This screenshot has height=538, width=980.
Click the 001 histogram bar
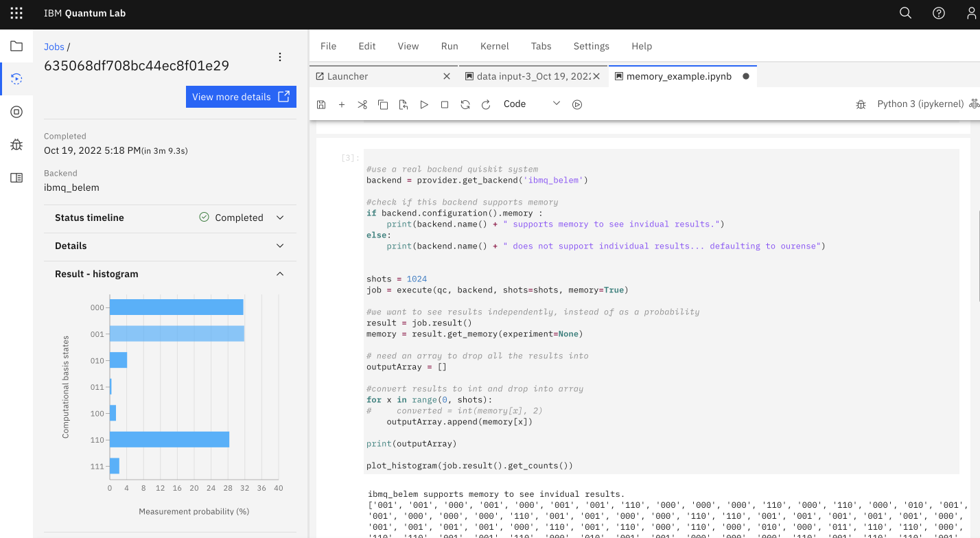177,334
